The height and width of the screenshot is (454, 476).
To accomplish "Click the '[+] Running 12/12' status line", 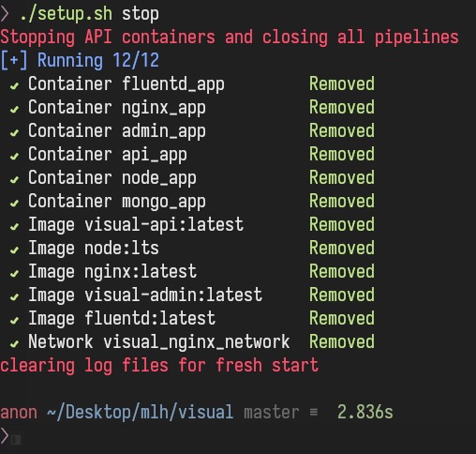I will click(80, 60).
